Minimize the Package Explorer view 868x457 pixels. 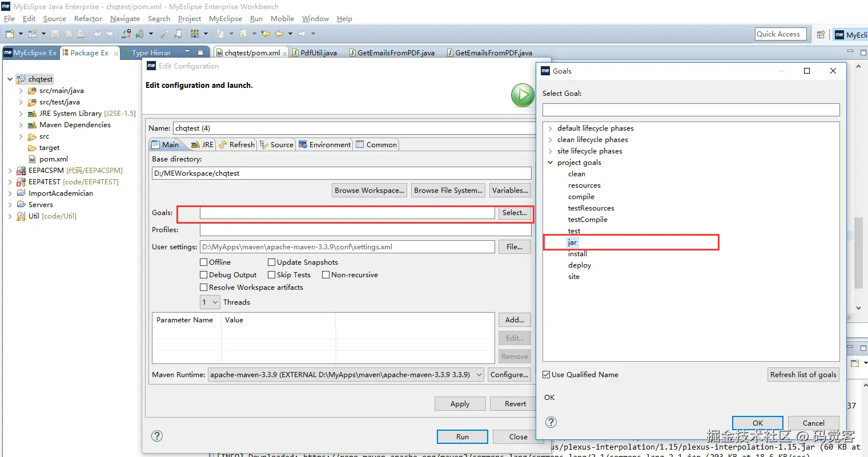pyautogui.click(x=187, y=52)
